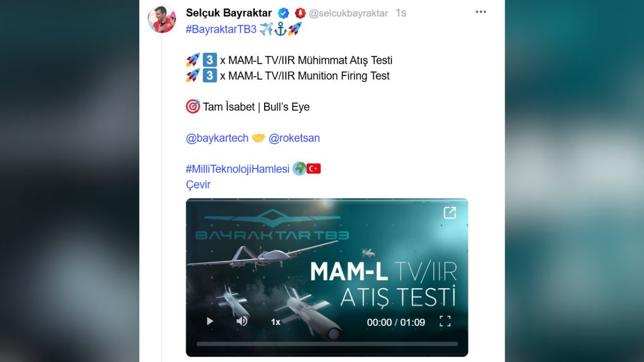Click Selçuk Bayraktar's profile avatar
Viewport: 644px width, 362px height.
[162, 19]
